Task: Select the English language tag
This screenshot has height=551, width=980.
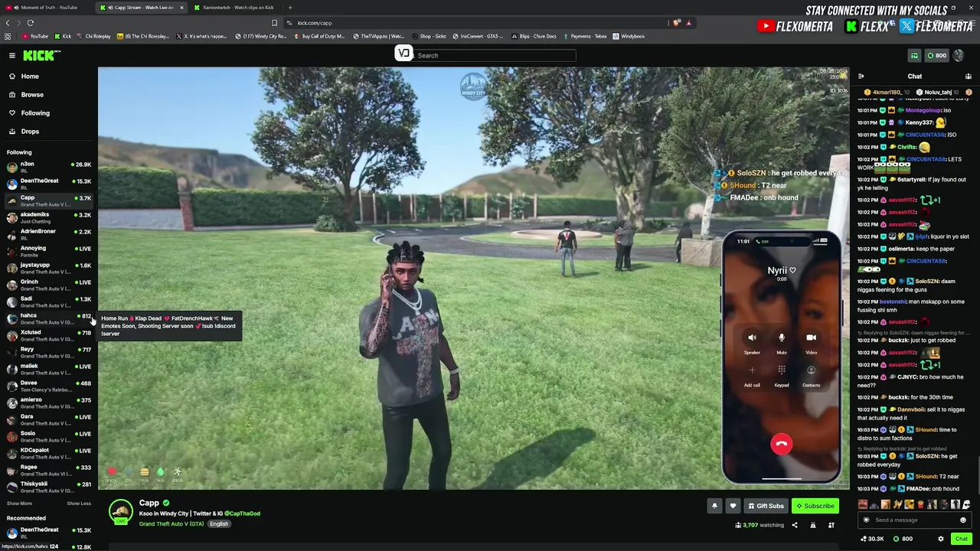Action: (x=219, y=524)
